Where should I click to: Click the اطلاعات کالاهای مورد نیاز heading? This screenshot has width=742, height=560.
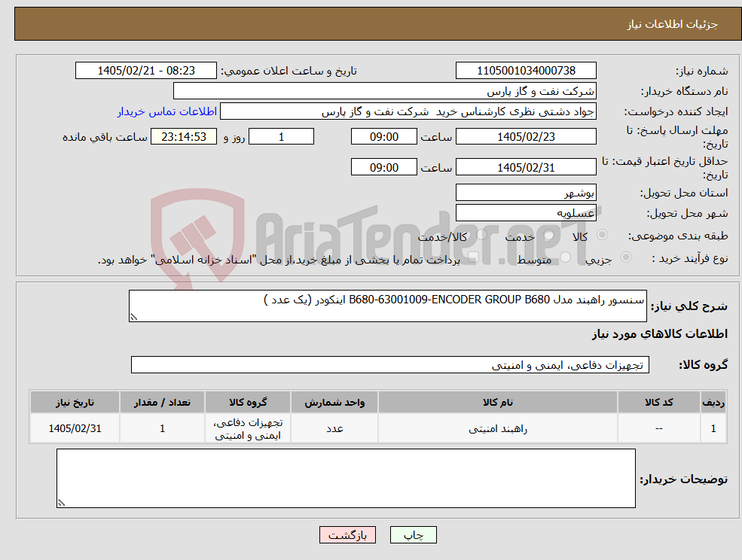point(660,334)
